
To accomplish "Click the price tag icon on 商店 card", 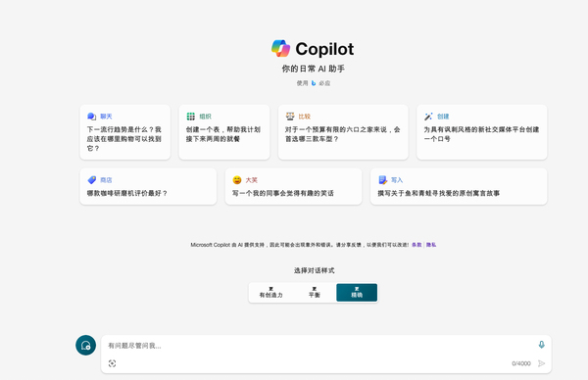I will 92,180.
